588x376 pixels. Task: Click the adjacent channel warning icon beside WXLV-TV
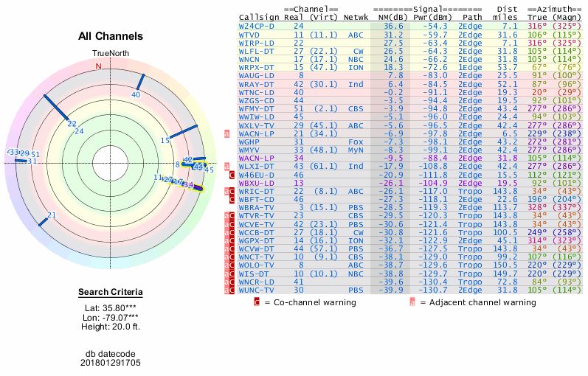227,133
